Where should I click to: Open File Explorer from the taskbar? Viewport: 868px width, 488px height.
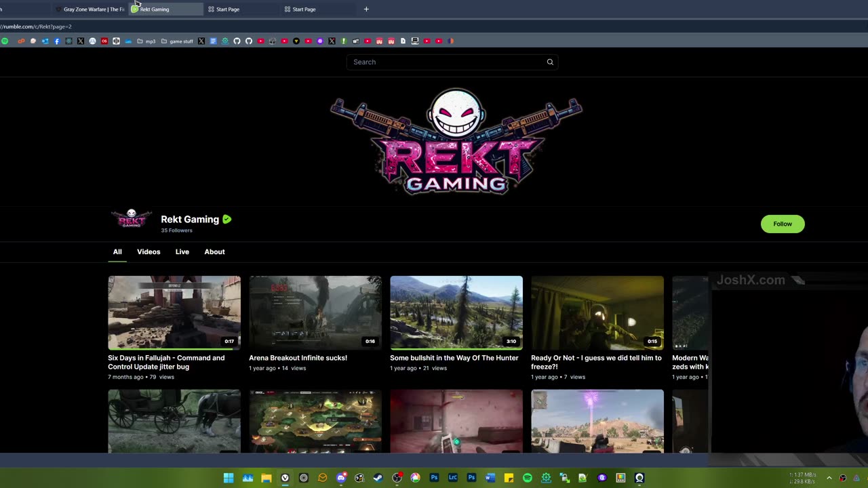pyautogui.click(x=267, y=478)
